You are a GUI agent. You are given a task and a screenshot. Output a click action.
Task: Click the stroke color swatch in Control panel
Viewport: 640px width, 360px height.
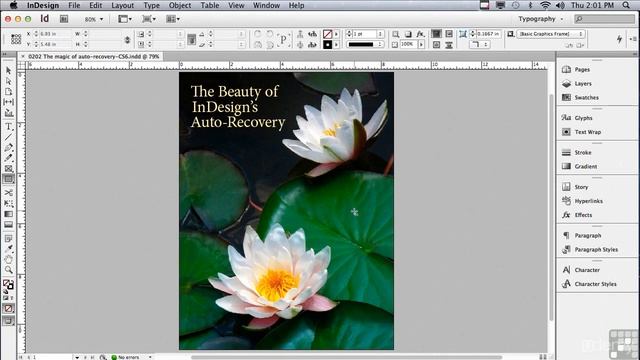(x=327, y=44)
